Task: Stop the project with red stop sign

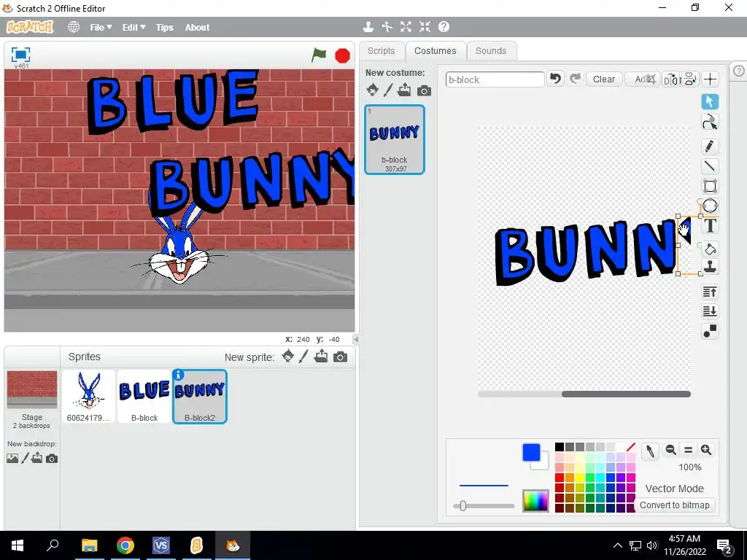Action: pyautogui.click(x=342, y=55)
